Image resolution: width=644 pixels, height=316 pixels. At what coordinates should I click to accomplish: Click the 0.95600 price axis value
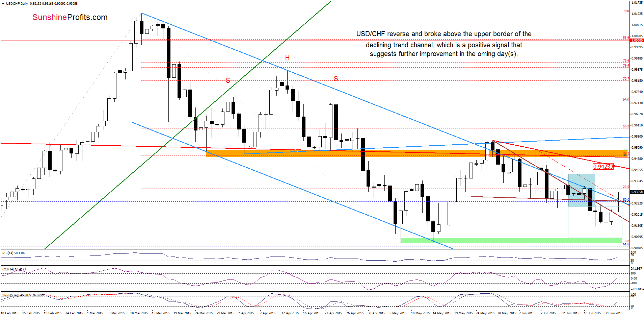tap(637, 137)
